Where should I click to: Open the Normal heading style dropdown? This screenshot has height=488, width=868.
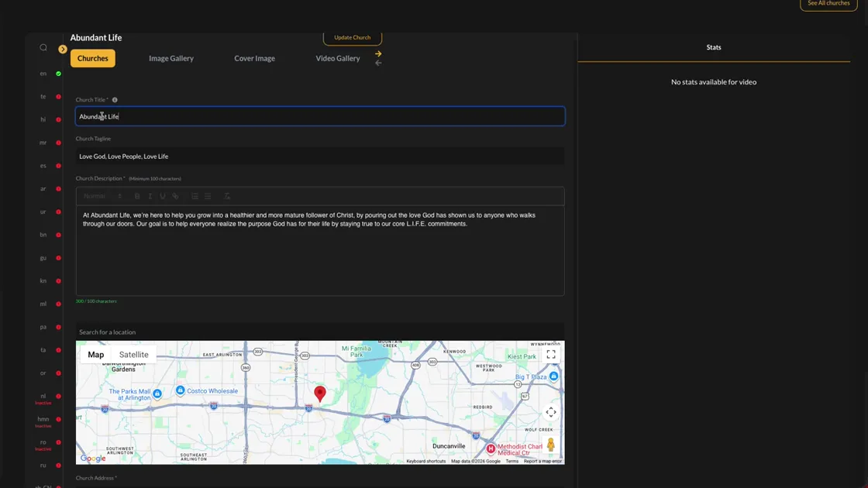click(102, 196)
